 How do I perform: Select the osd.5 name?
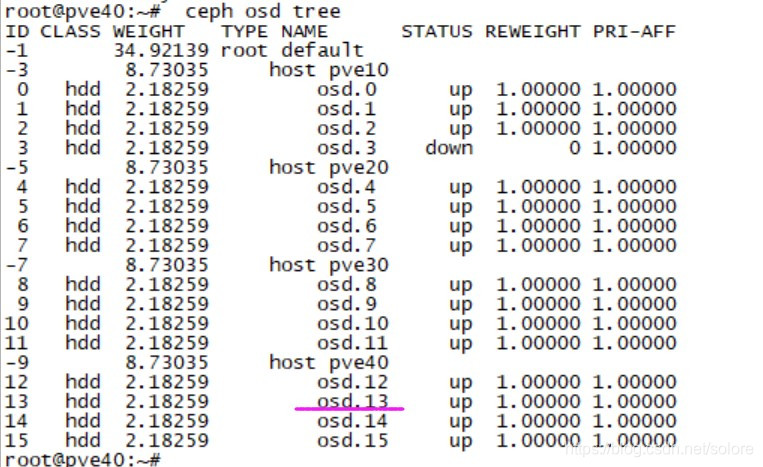tap(347, 206)
